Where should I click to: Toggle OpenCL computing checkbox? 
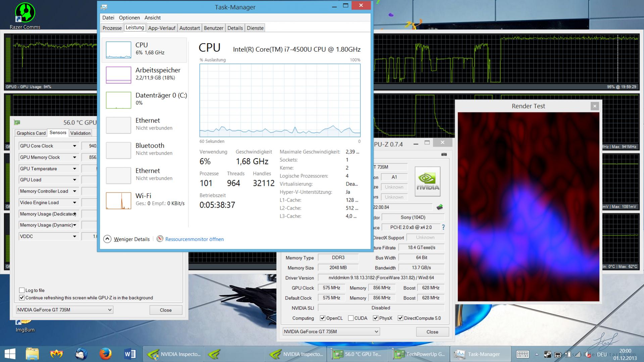[323, 318]
